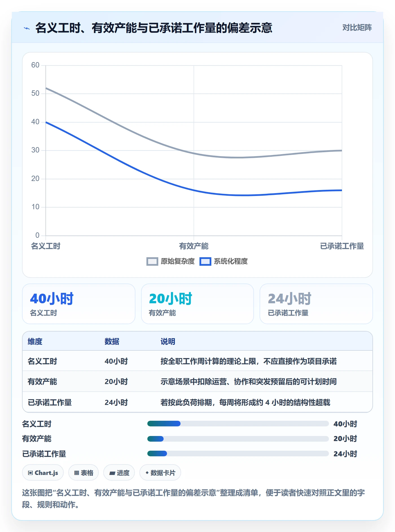Click the 24小时 value beside the progress bar
Image resolution: width=395 pixels, height=532 pixels.
[345, 453]
